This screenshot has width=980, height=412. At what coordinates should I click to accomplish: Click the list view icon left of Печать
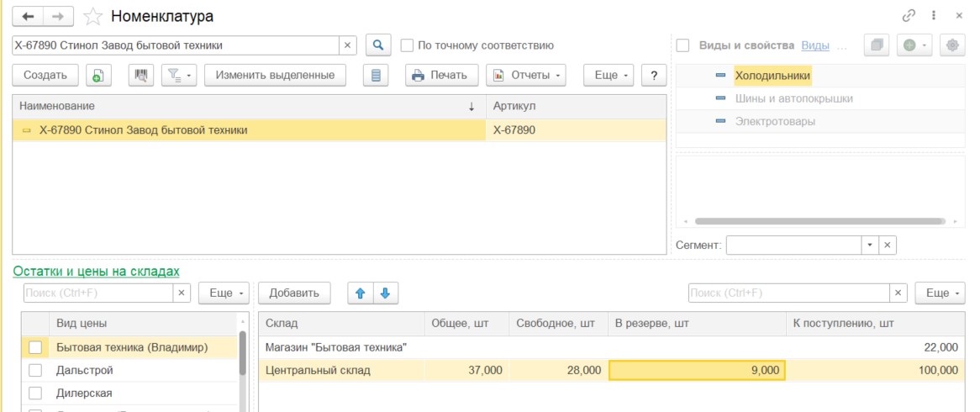[376, 75]
